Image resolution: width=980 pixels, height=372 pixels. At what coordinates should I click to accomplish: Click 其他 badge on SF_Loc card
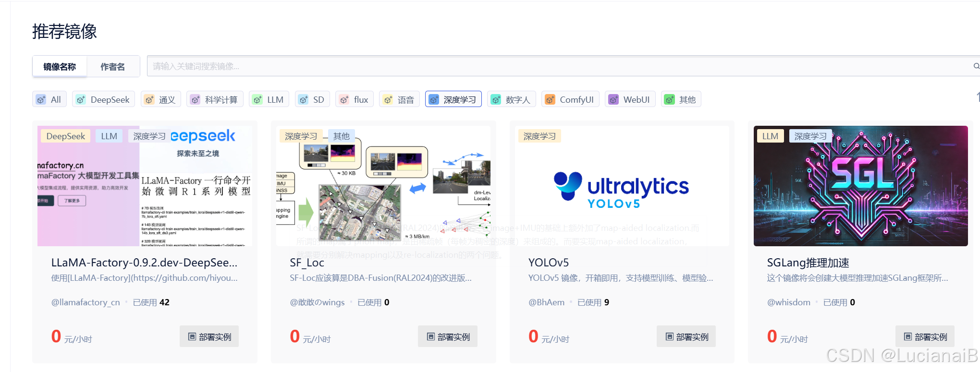click(342, 136)
